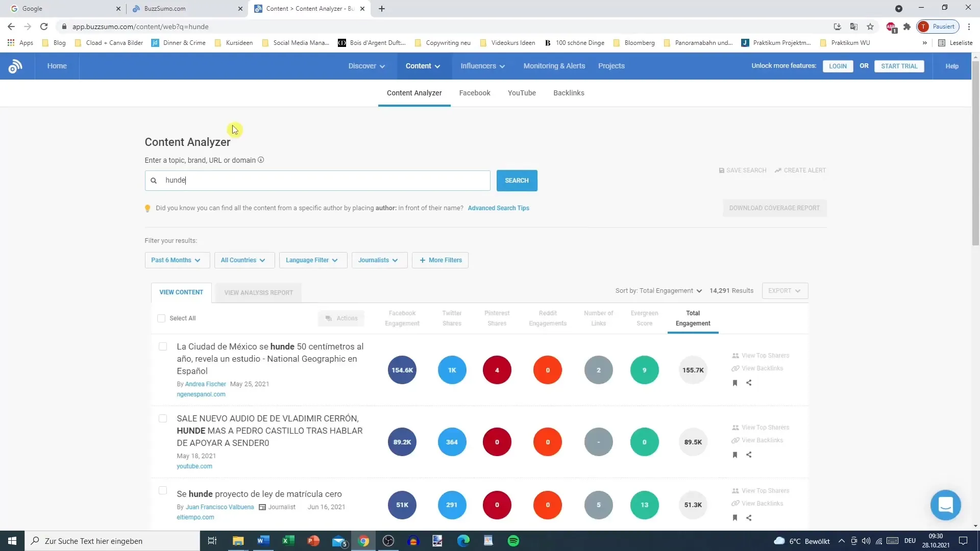Viewport: 980px width, 551px height.
Task: Click the share icon on first result
Action: tap(749, 383)
